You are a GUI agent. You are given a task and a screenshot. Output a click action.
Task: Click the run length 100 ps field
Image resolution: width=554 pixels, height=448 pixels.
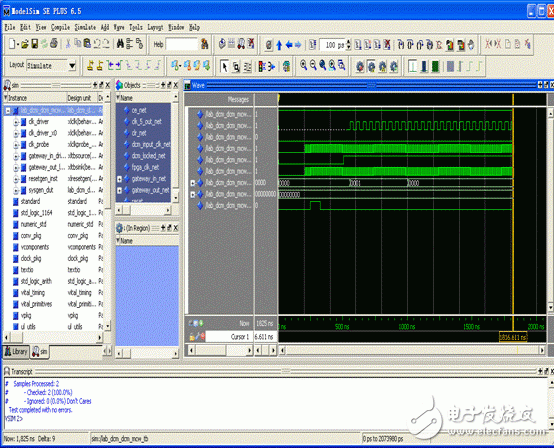[x=332, y=45]
